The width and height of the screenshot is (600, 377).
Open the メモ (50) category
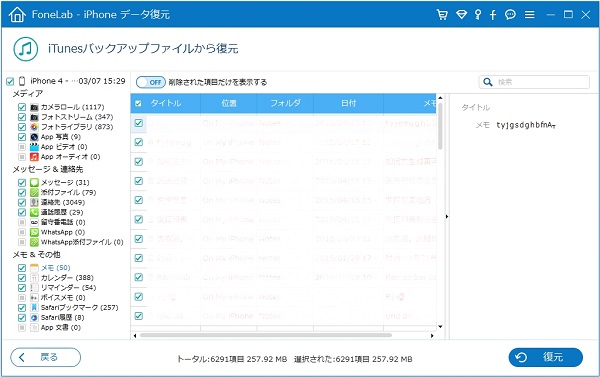click(56, 268)
